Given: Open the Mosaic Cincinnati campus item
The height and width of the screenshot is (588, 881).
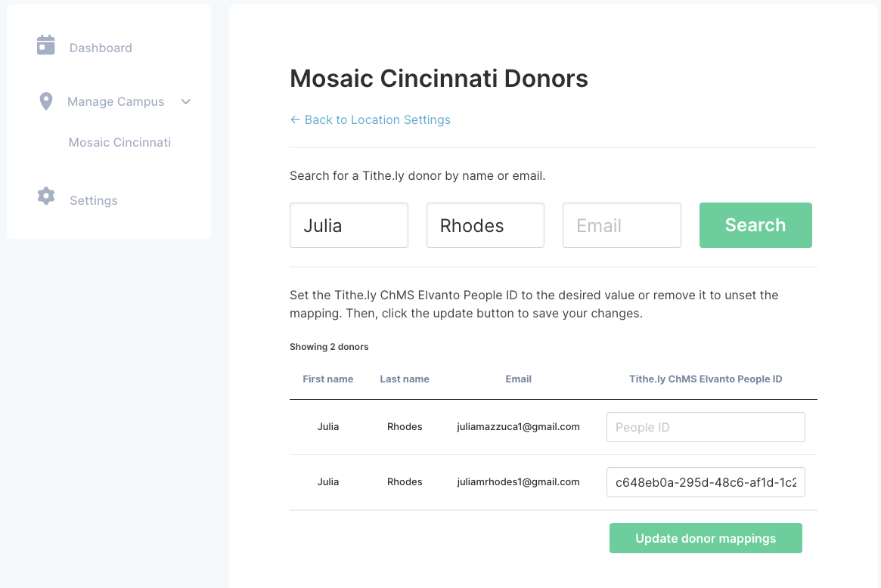Looking at the screenshot, I should 119,142.
